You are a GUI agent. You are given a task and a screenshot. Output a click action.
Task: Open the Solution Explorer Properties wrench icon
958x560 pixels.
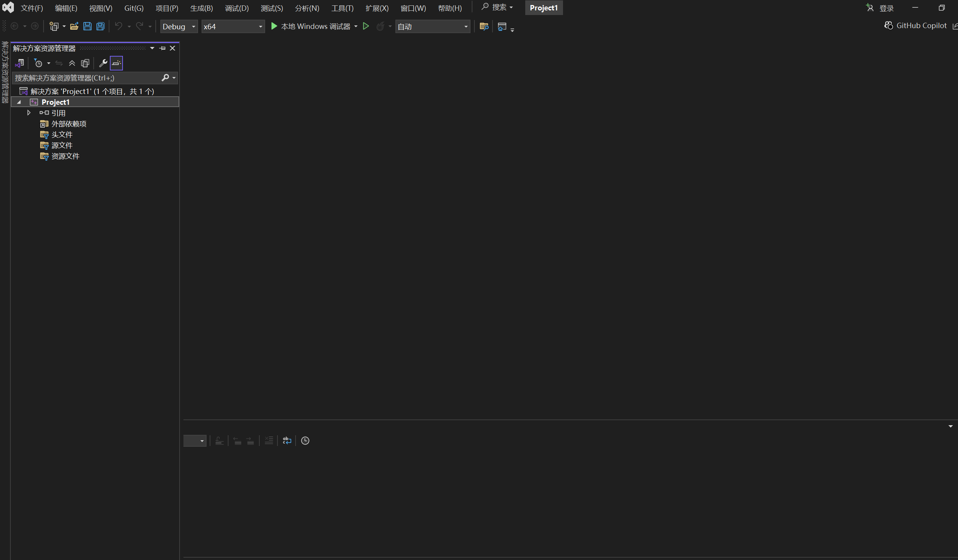103,63
